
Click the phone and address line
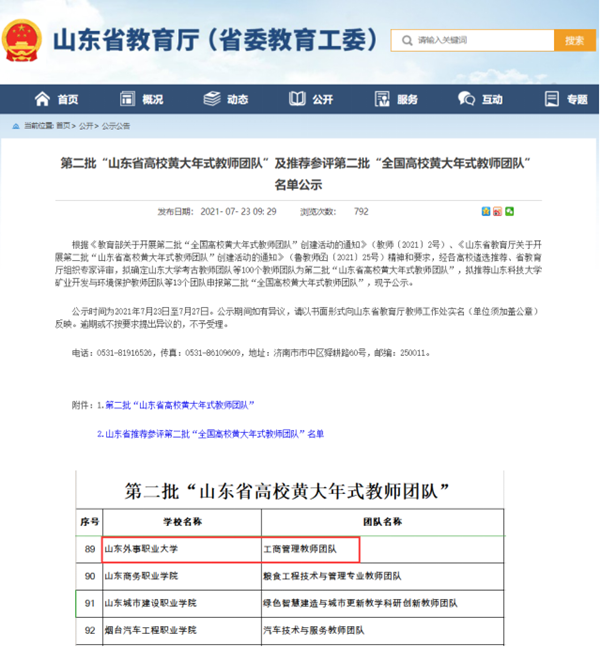[x=250, y=353]
